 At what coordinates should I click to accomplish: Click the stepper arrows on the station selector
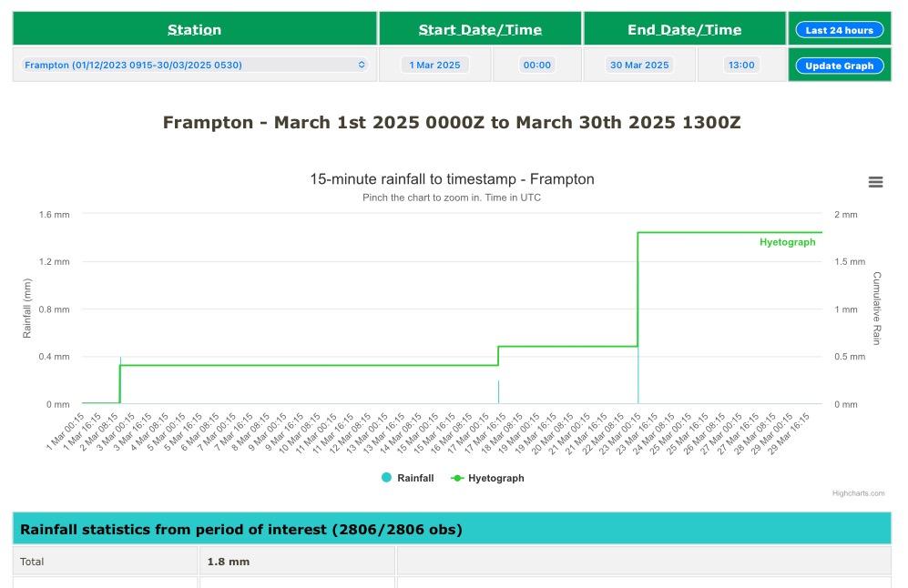362,66
